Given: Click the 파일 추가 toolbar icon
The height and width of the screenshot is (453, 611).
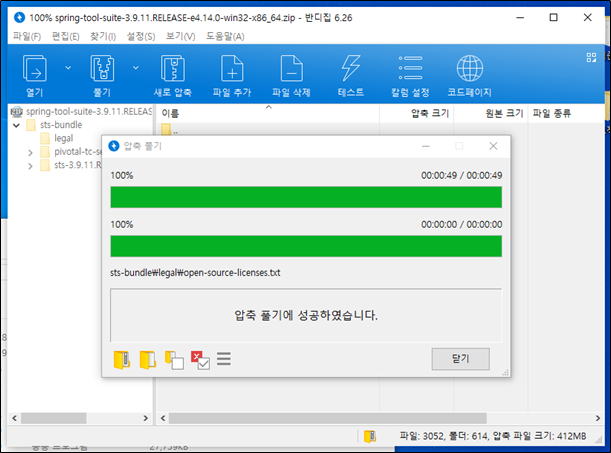Looking at the screenshot, I should click(232, 68).
